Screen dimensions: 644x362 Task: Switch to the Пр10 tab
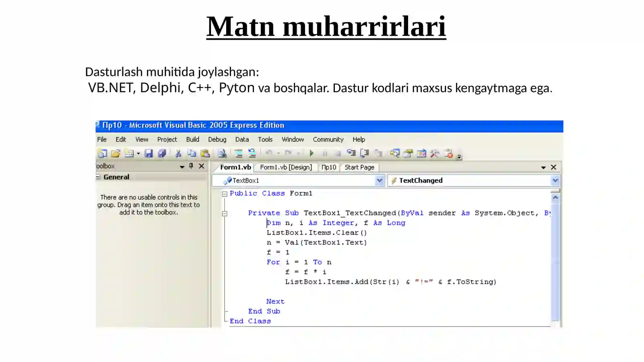click(329, 167)
